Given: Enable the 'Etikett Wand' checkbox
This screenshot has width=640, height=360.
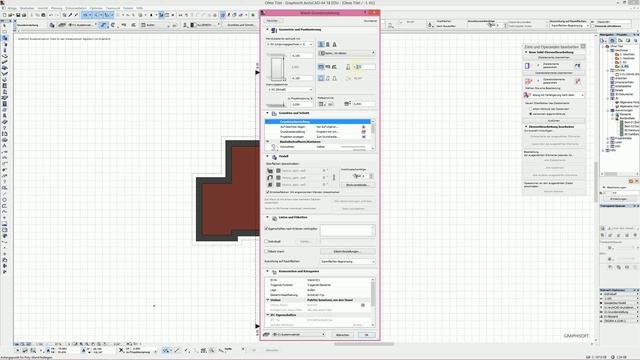Looking at the screenshot, I should pos(267,251).
